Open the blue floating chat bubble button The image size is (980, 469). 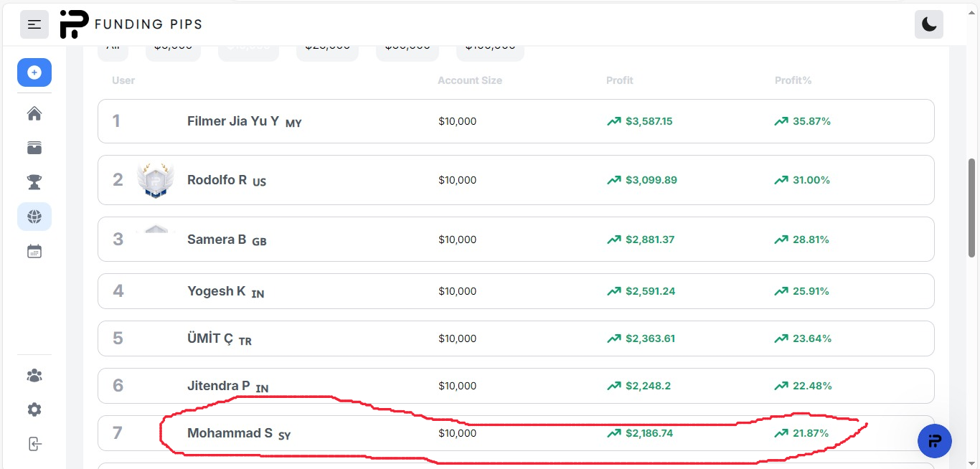pos(934,441)
